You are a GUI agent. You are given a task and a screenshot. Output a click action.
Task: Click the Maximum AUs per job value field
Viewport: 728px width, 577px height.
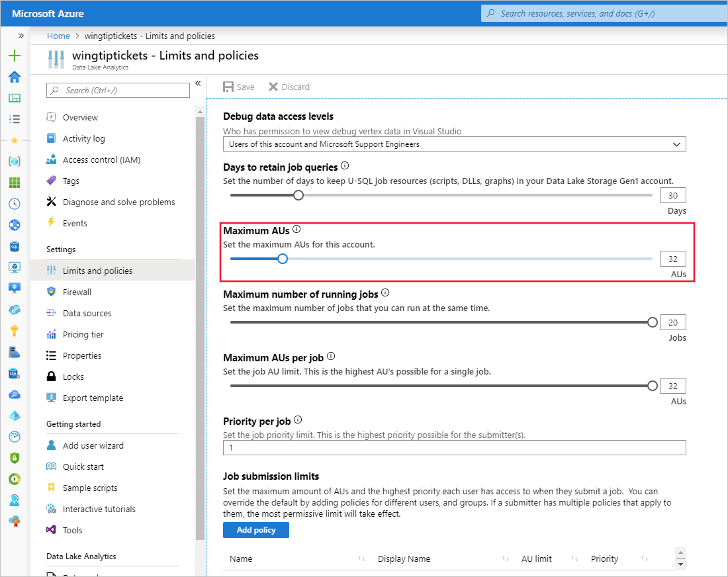click(x=673, y=386)
